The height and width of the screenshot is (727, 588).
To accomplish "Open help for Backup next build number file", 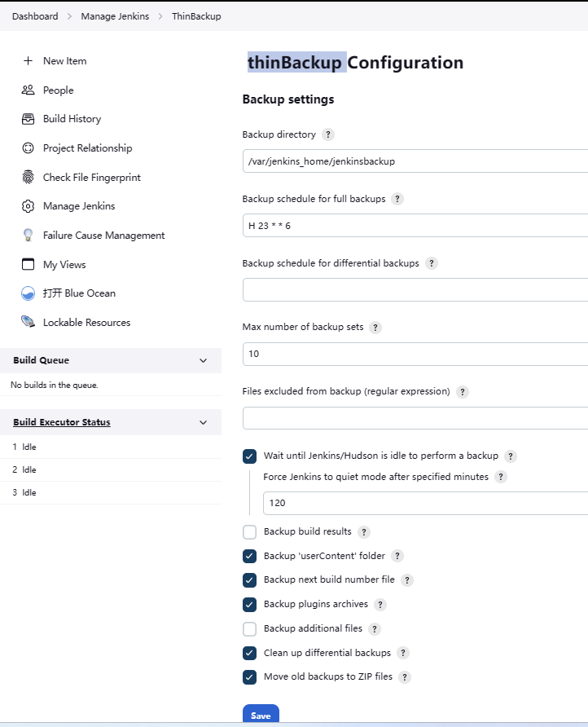I will 407,580.
